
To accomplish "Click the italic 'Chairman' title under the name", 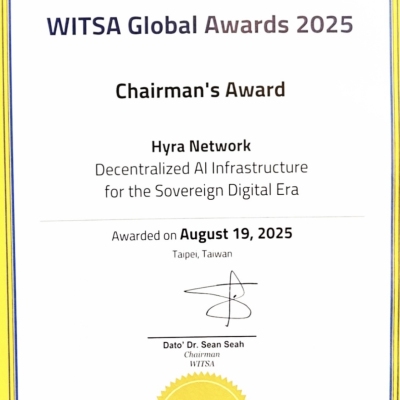I will point(202,355).
